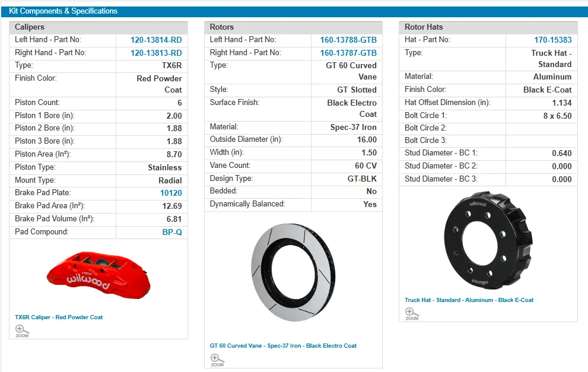Click Stud Diameter - BC 2 label
588x372 pixels.
coord(441,166)
